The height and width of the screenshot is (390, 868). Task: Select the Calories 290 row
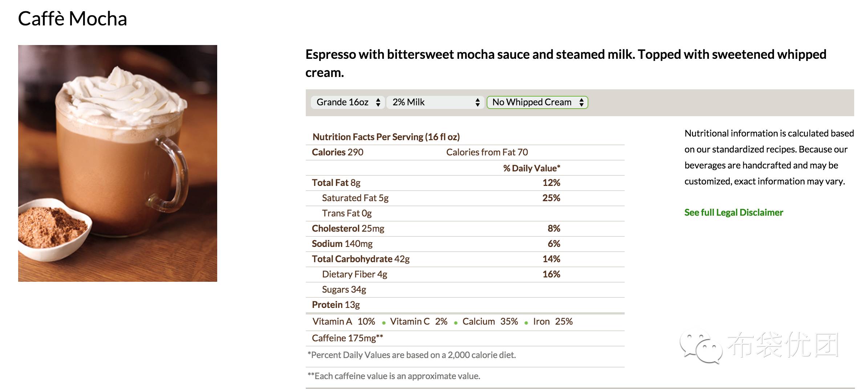click(465, 153)
